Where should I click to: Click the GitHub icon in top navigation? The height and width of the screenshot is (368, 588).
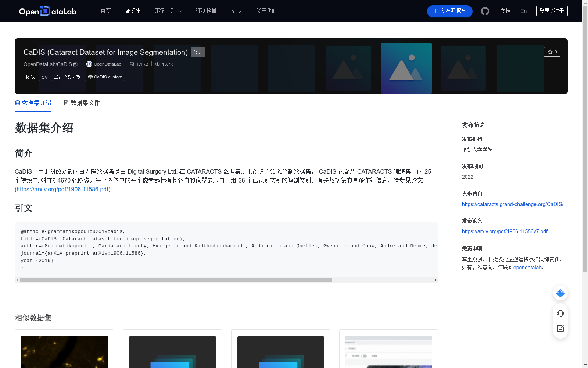(485, 11)
